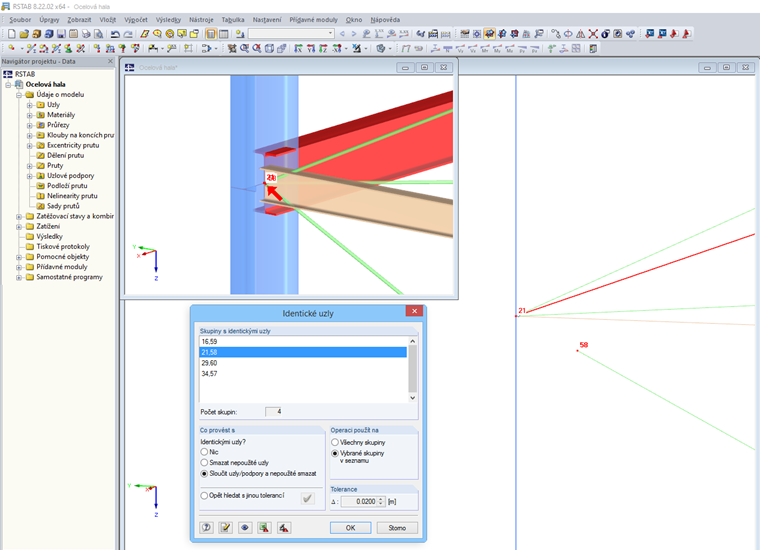This screenshot has height=550, width=760.
Task: Expand the Pruty tree node
Action: coord(30,166)
